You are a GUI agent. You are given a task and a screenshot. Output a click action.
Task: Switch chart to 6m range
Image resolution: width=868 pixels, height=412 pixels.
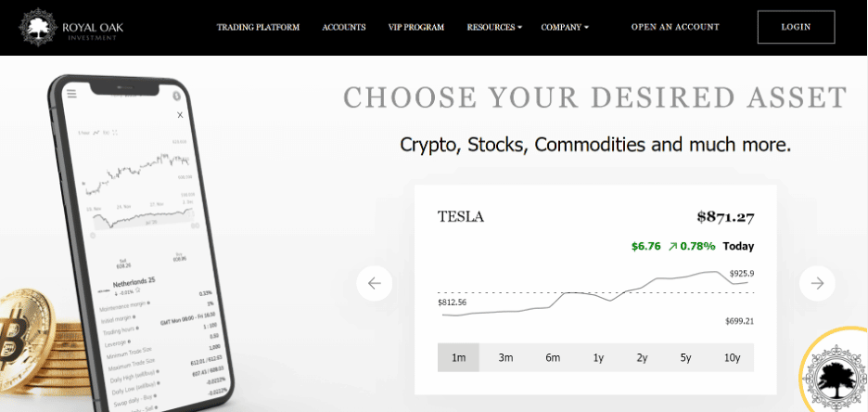[x=553, y=357]
